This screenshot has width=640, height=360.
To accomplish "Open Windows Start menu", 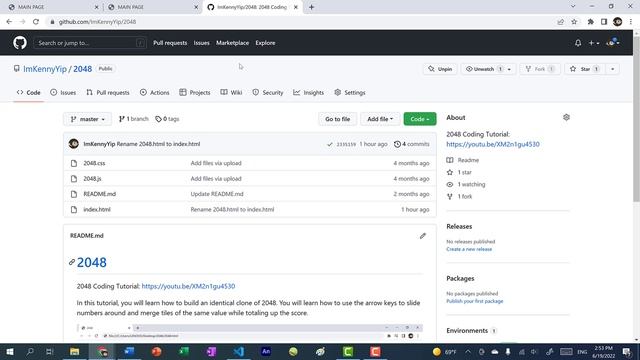I will 10,351.
